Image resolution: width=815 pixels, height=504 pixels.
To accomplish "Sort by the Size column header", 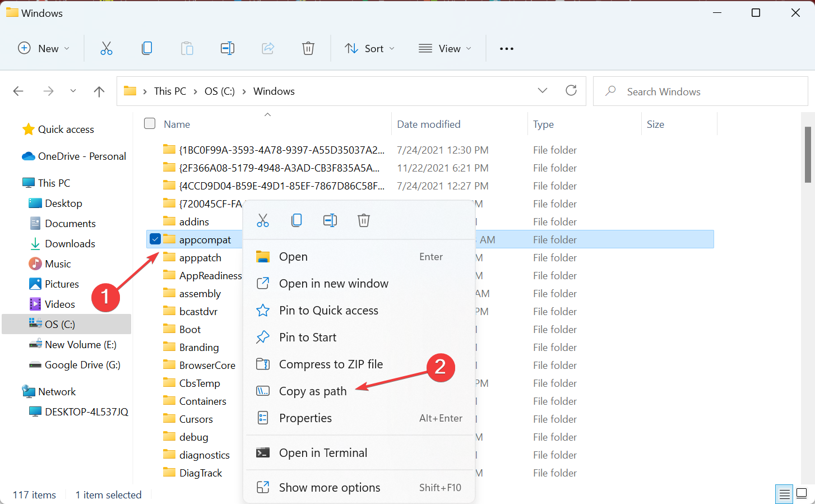I will click(x=655, y=124).
